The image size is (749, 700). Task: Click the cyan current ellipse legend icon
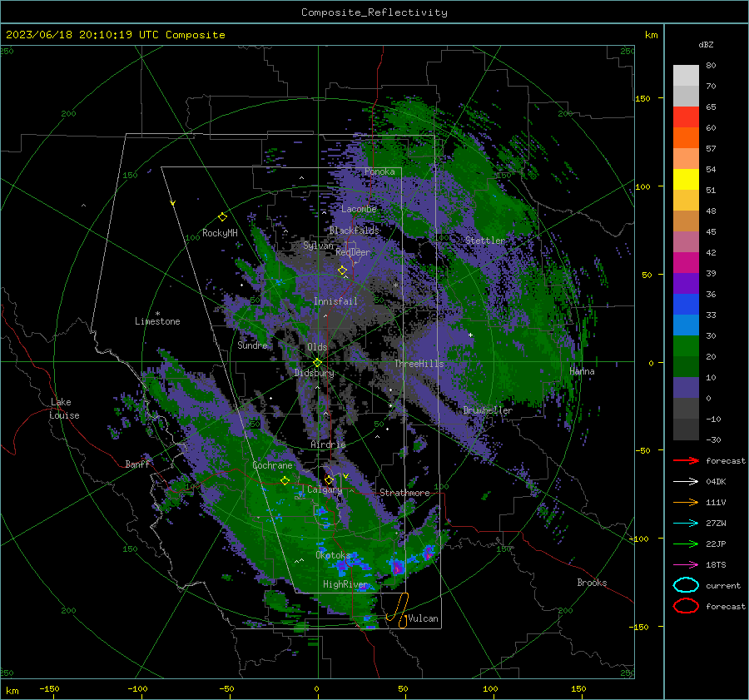[686, 585]
